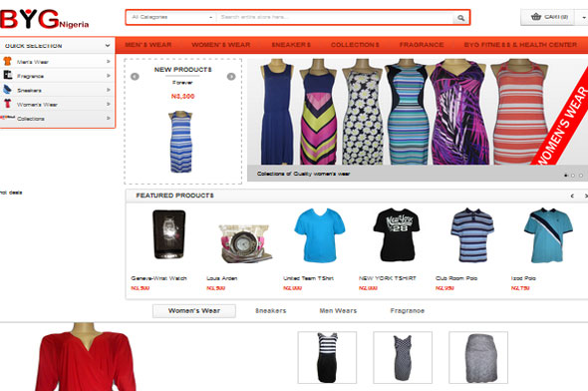This screenshot has height=391, width=588.
Task: Expand Women's Wear sidebar arrow
Action: (x=108, y=104)
